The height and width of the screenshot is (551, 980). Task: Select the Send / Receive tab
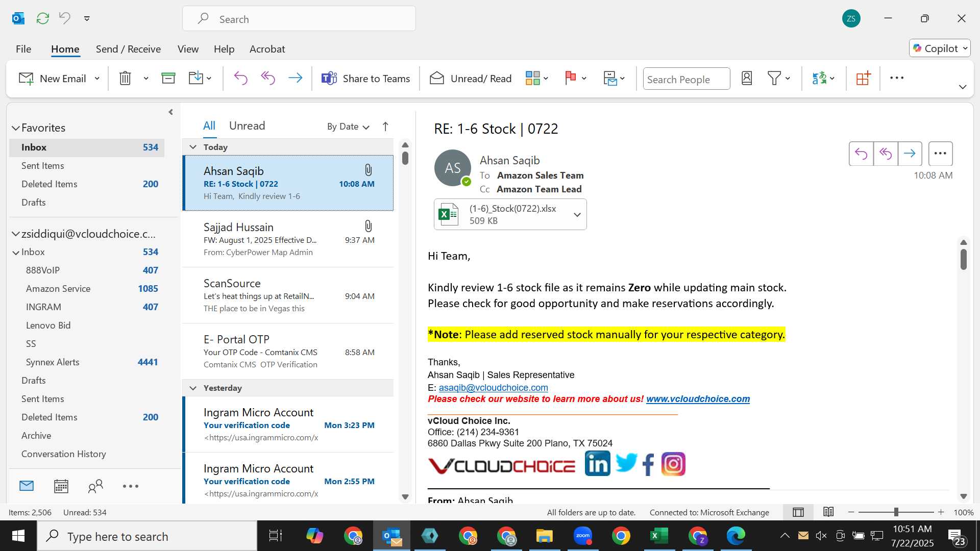coord(128,49)
